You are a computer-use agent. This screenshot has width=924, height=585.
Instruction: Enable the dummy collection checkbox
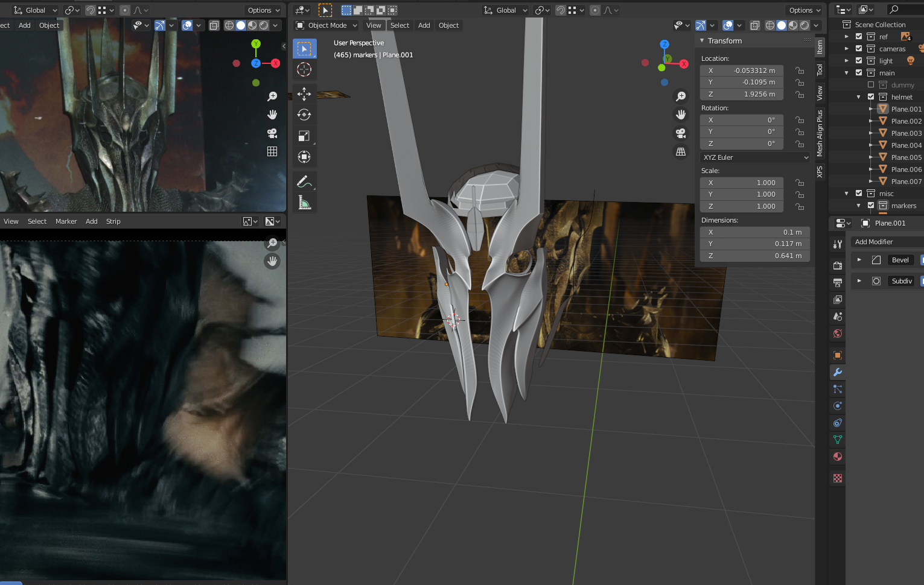coord(871,85)
